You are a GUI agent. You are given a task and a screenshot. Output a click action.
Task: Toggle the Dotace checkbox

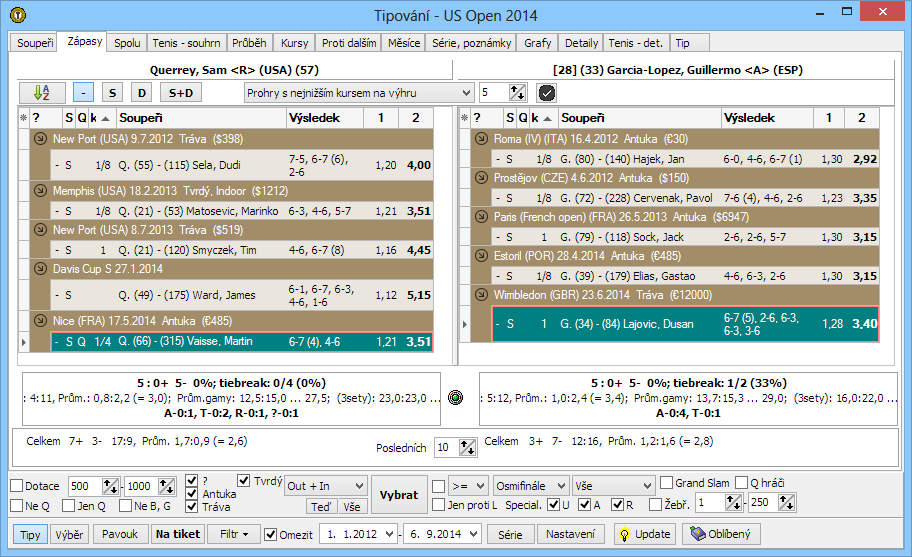click(17, 486)
